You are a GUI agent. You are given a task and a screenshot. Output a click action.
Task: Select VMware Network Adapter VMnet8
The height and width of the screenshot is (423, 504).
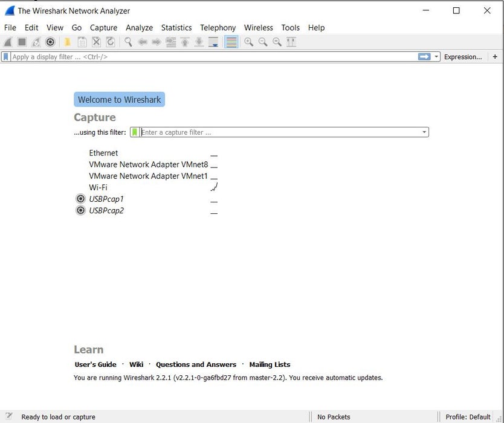(x=149, y=164)
